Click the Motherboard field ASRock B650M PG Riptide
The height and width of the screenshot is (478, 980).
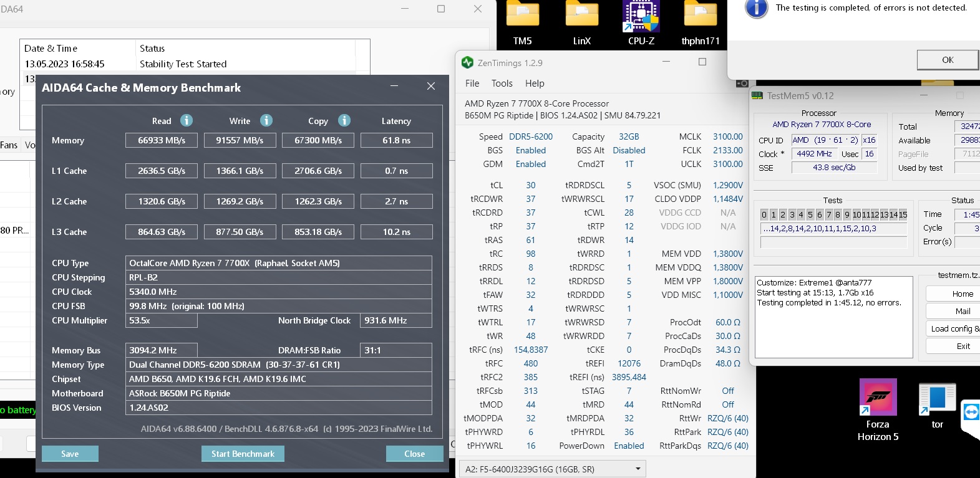[279, 393]
